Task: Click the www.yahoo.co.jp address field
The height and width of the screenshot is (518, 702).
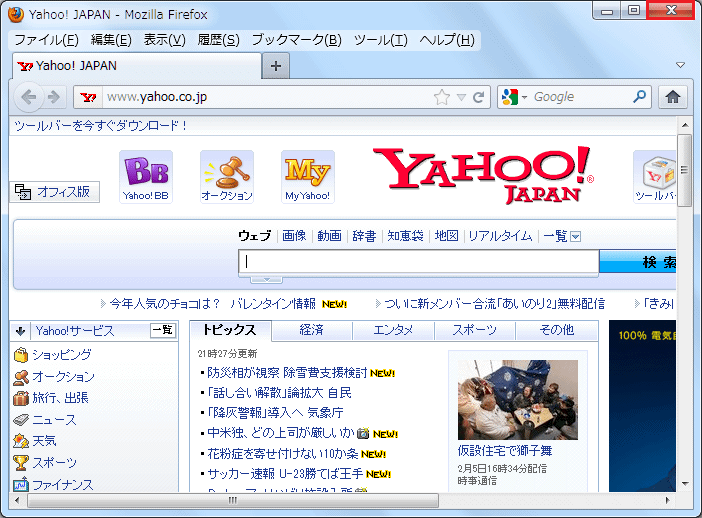Action: pos(267,97)
